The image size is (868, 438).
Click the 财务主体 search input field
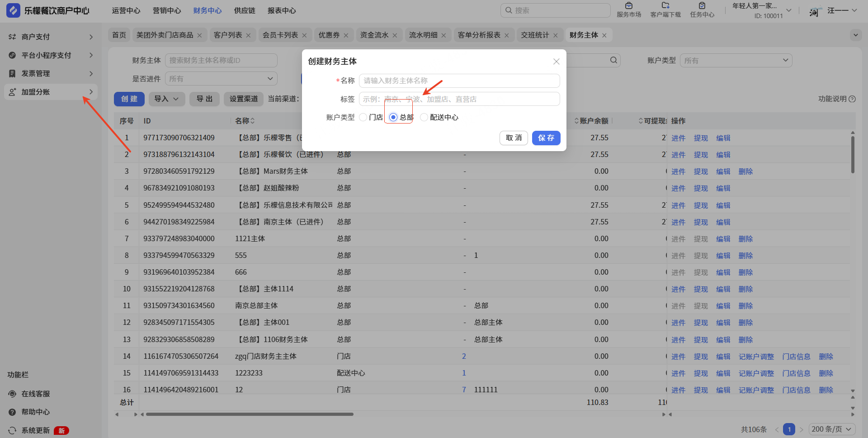221,61
